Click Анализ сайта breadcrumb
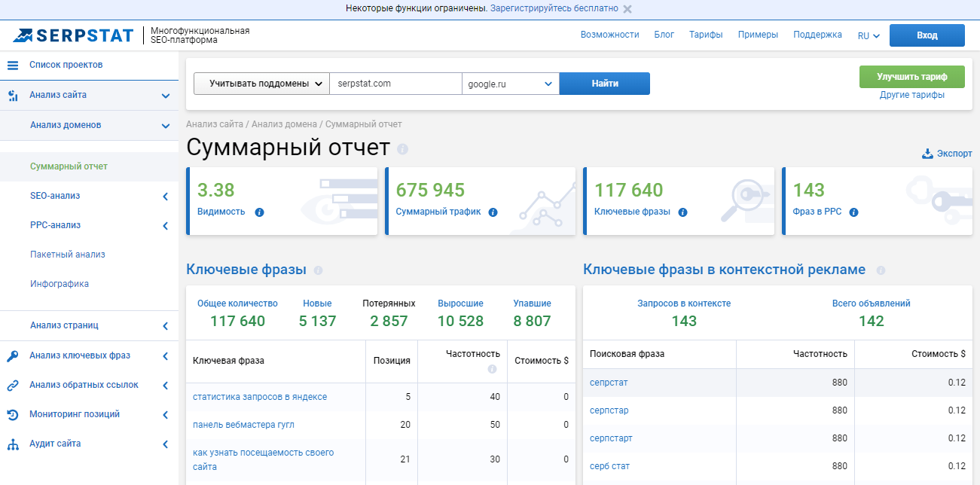The image size is (980, 485). click(215, 124)
